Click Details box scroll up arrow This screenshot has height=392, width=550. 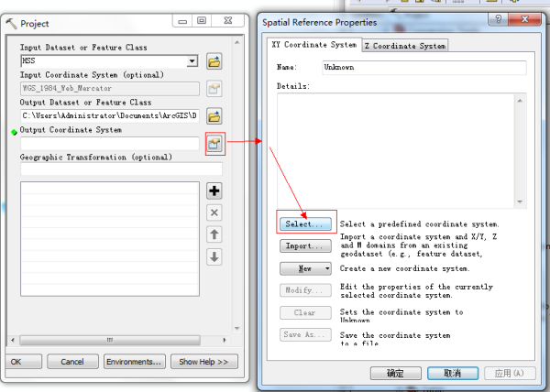coord(520,101)
